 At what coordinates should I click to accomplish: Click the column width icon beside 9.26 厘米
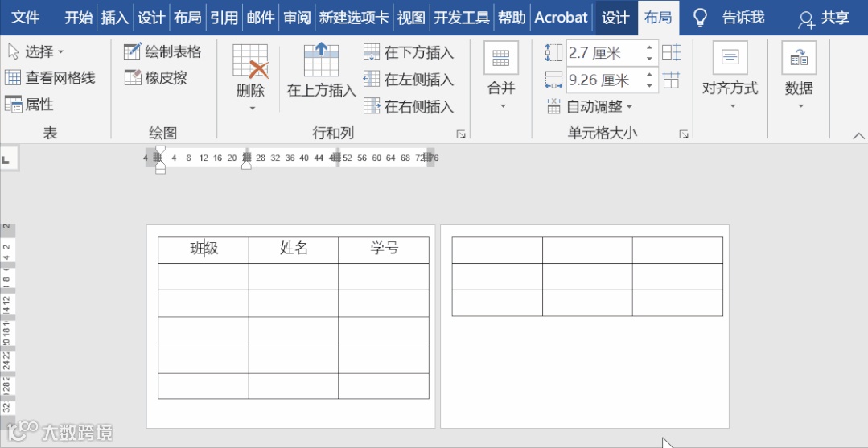(x=553, y=80)
